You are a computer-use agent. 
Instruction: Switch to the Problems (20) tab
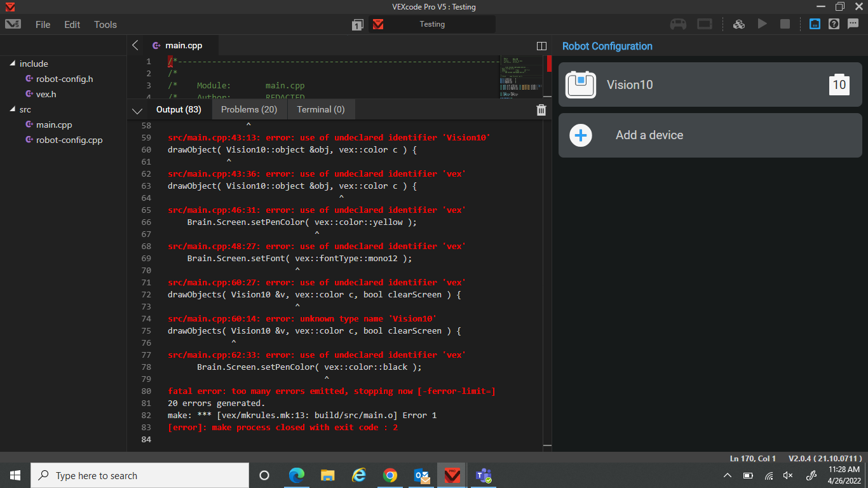coord(249,109)
